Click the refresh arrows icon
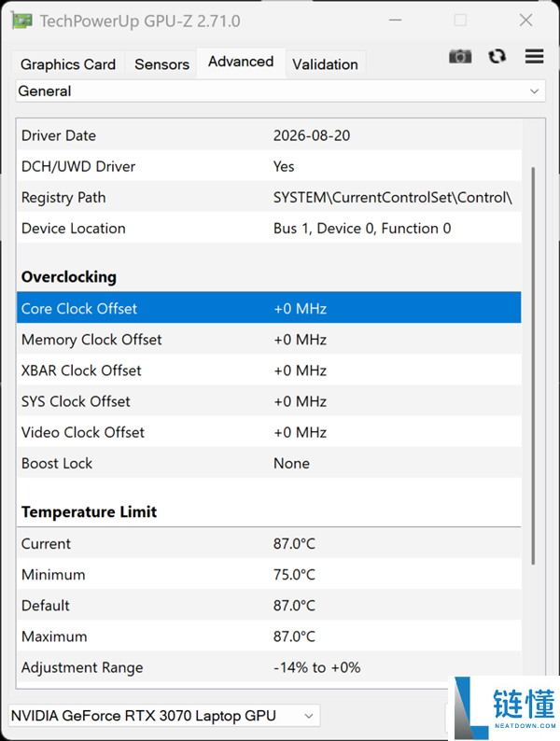Screen dimensions: 560x741 pos(497,56)
